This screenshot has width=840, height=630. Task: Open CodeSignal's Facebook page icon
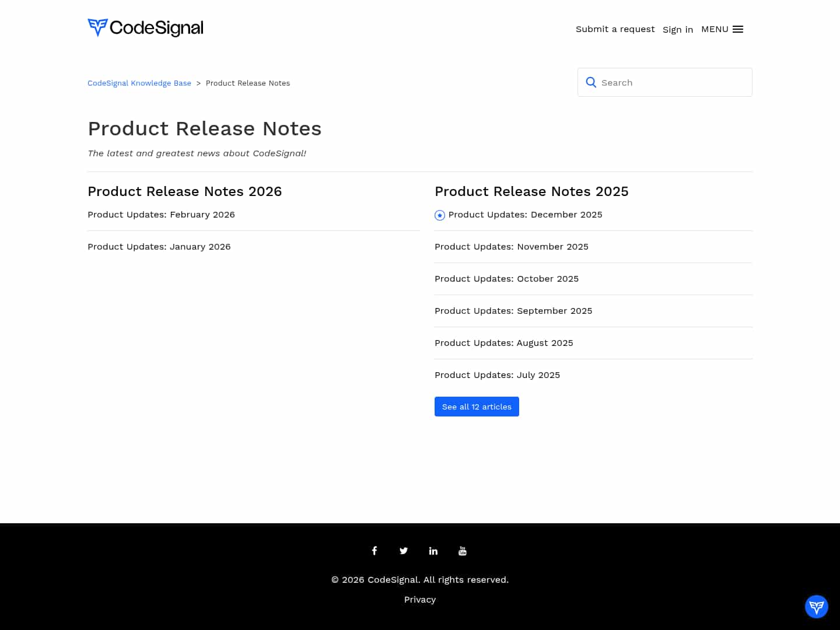tap(374, 551)
